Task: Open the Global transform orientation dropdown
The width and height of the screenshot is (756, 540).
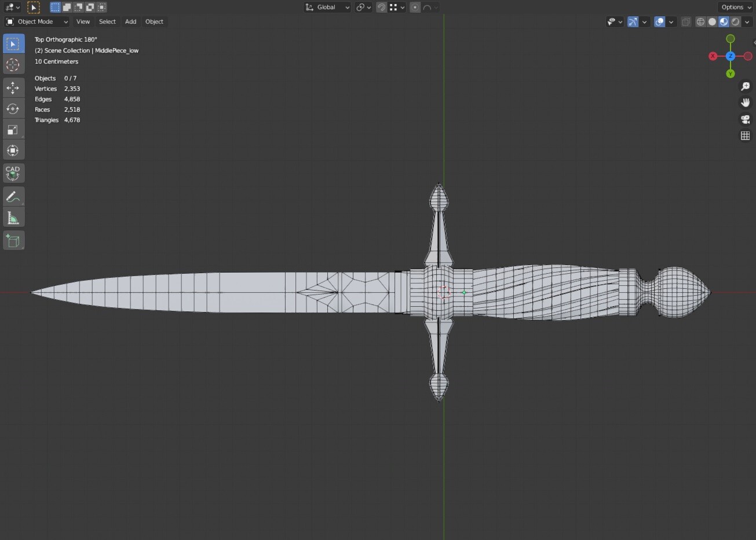Action: 327,7
